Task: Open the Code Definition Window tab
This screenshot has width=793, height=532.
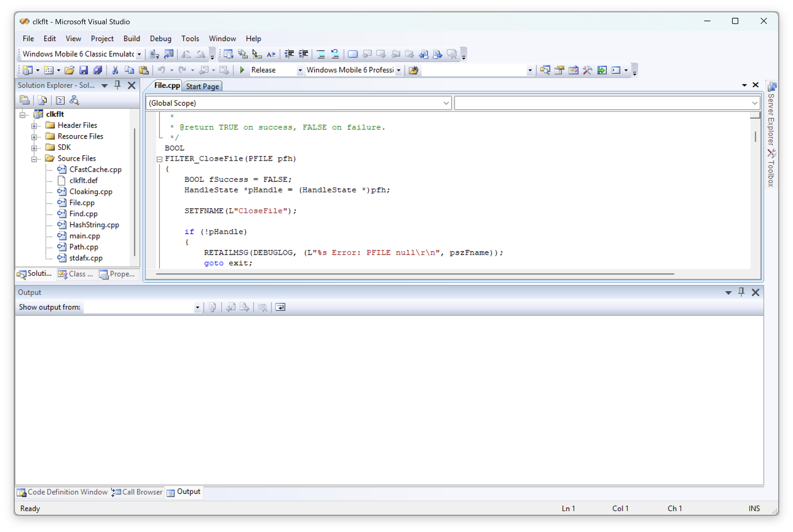Action: (62, 492)
